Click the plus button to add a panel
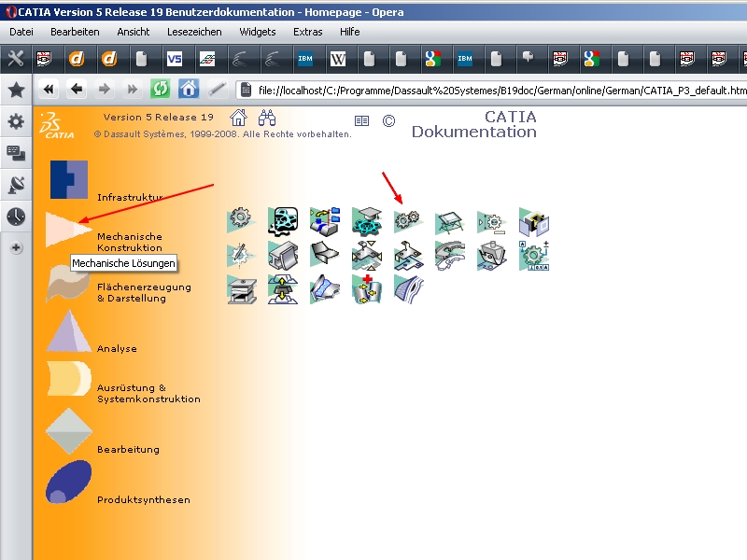 (16, 247)
